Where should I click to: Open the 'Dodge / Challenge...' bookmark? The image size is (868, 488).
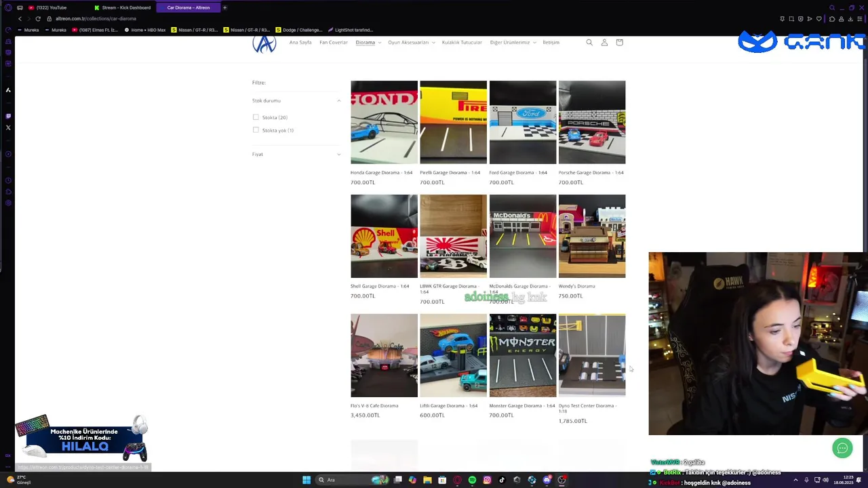298,30
